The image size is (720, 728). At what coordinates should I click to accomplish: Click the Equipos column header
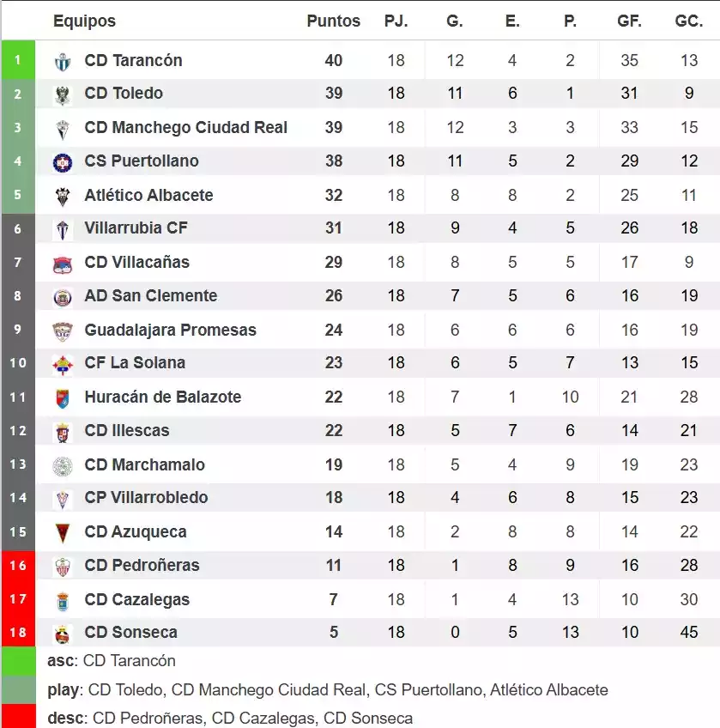click(84, 21)
